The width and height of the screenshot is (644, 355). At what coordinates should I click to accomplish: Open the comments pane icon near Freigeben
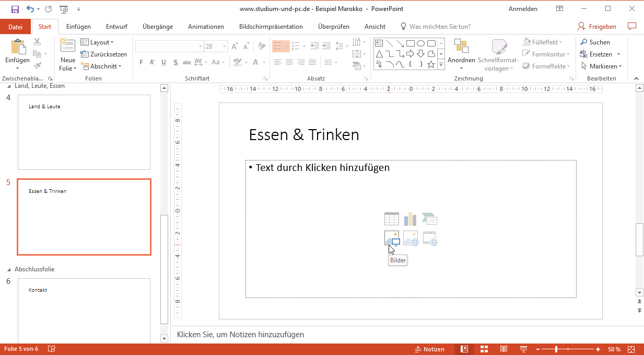pos(632,26)
